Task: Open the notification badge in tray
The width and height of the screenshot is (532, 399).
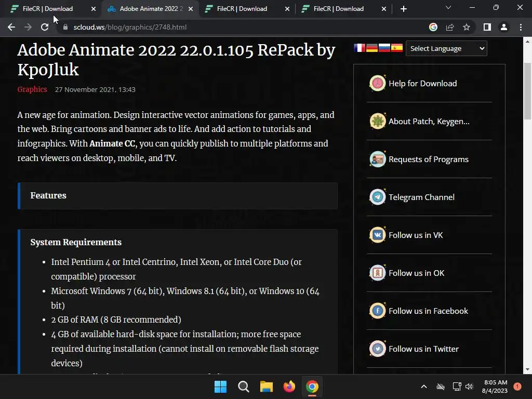Action: coord(517,387)
